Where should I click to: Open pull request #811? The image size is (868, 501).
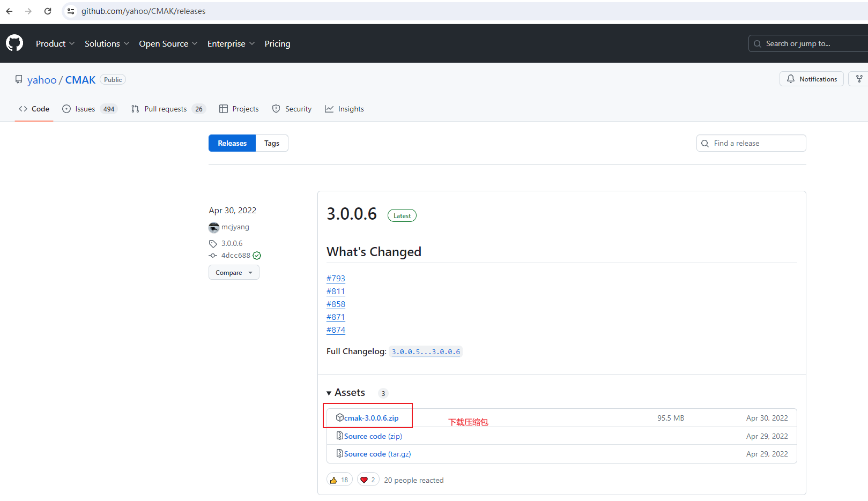[x=336, y=291]
